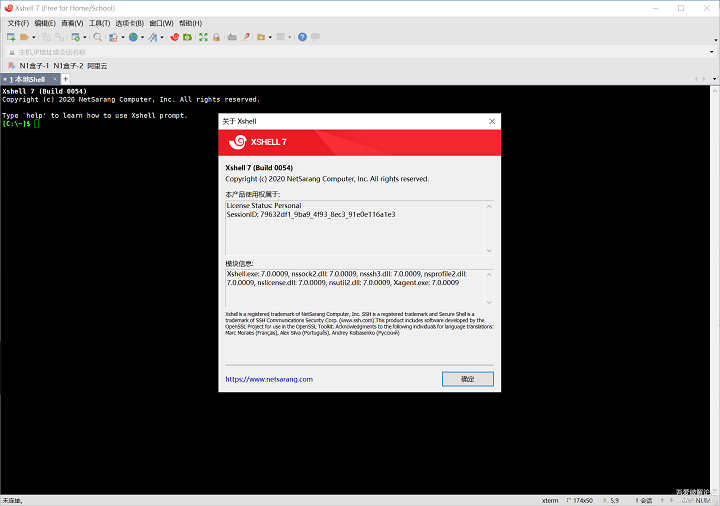
Task: Expand the orange folder icon dropdown
Action: click(x=270, y=37)
